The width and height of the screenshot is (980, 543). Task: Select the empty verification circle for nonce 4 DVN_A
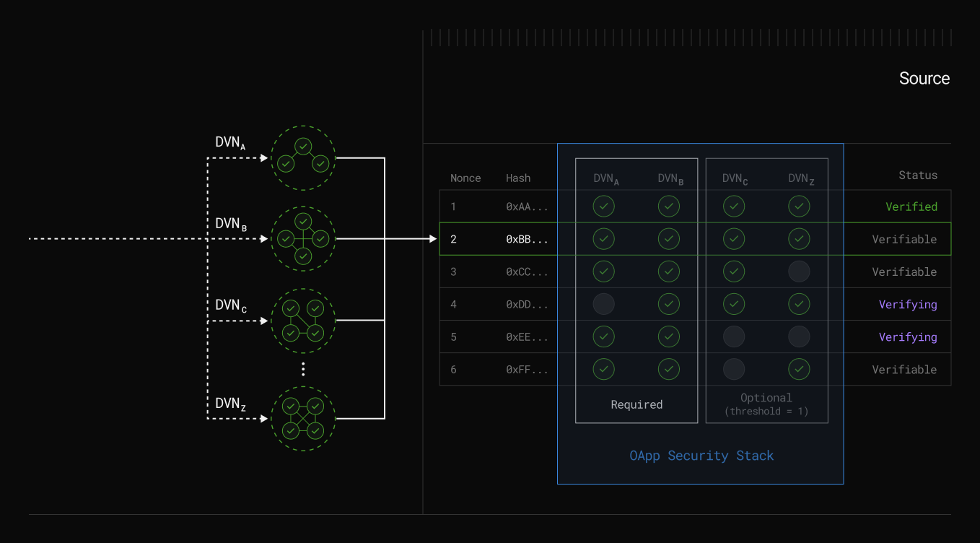click(x=603, y=303)
